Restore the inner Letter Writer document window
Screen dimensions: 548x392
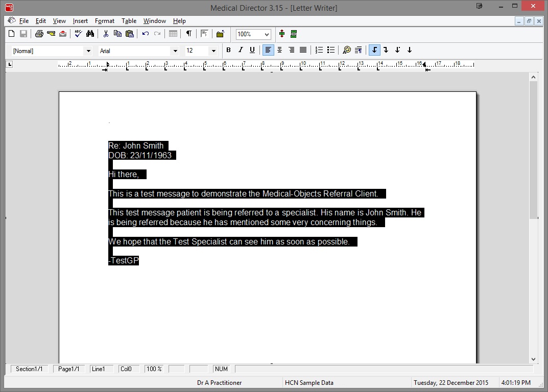tap(529, 21)
